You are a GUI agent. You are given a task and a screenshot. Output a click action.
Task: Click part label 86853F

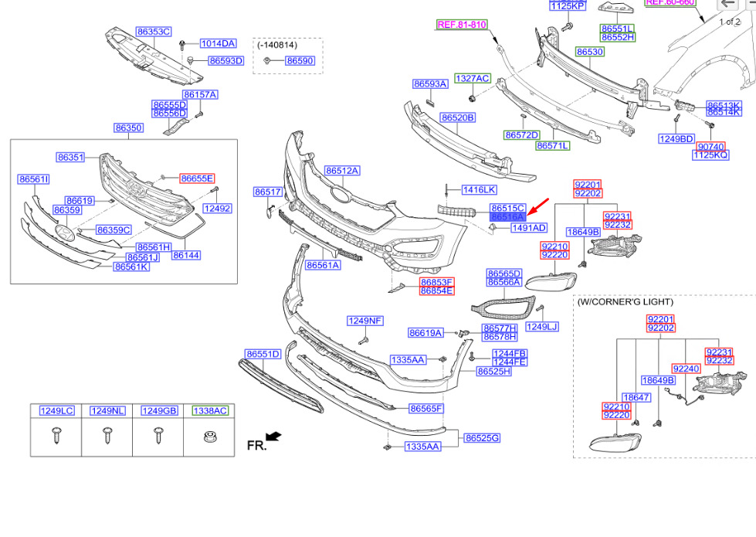pos(437,281)
